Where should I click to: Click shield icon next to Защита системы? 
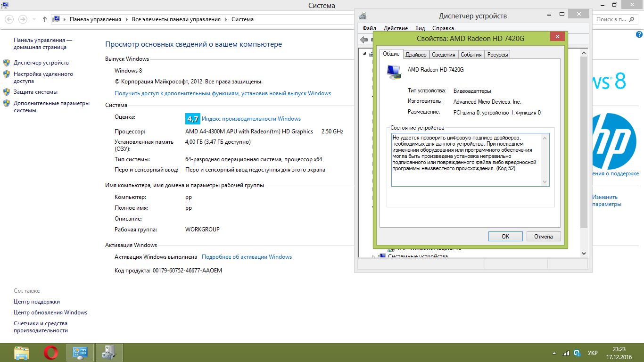click(x=7, y=92)
